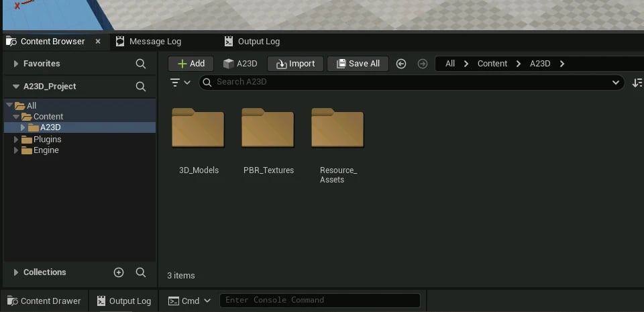Expand the A23D tree folder

tap(23, 127)
